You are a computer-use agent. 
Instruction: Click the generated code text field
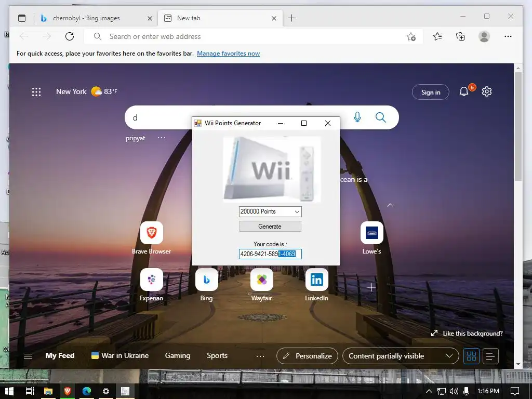click(270, 254)
